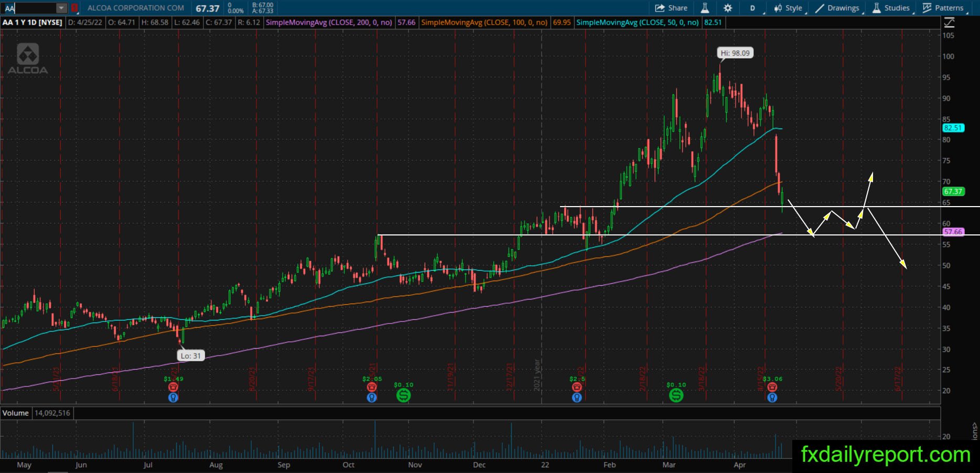The height and width of the screenshot is (473, 980).
Task: Click the D: 4/25/22 date readout
Action: click(86, 23)
